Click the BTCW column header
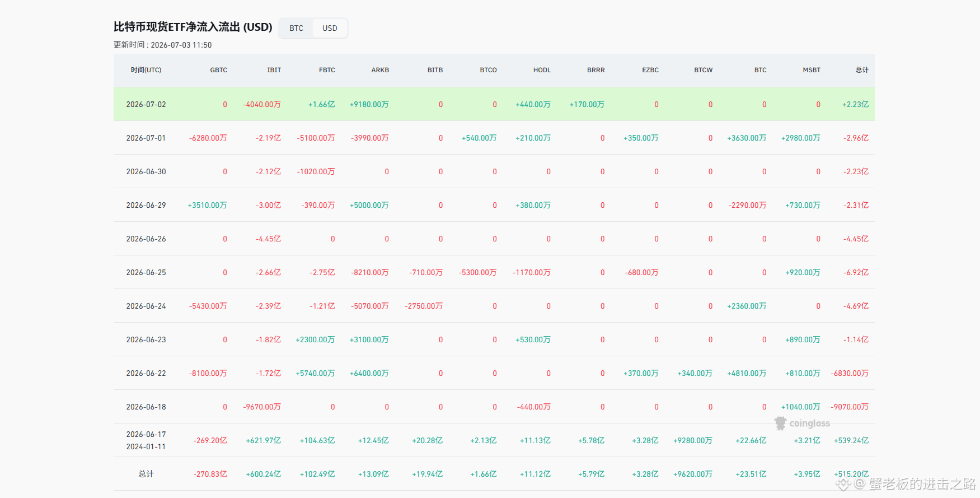 point(703,70)
